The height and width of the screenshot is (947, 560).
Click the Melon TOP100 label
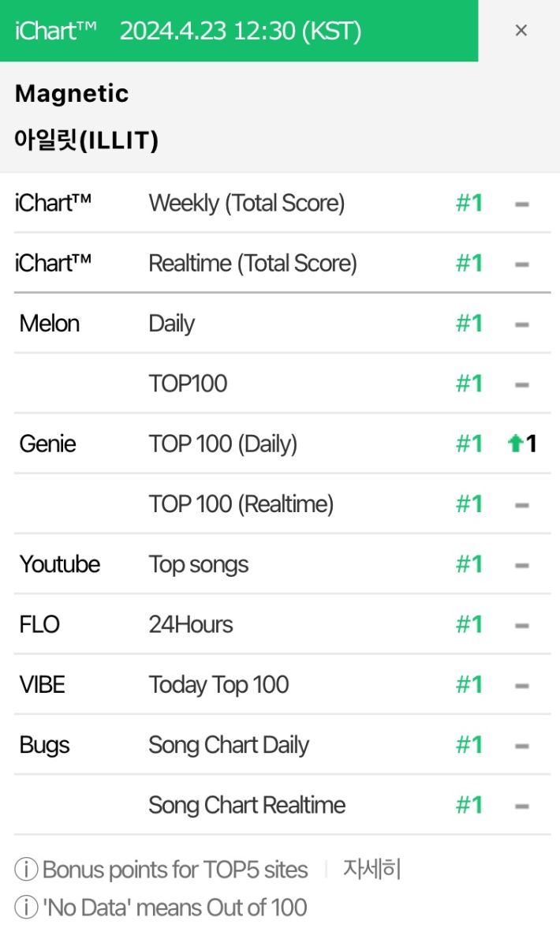coord(188,384)
